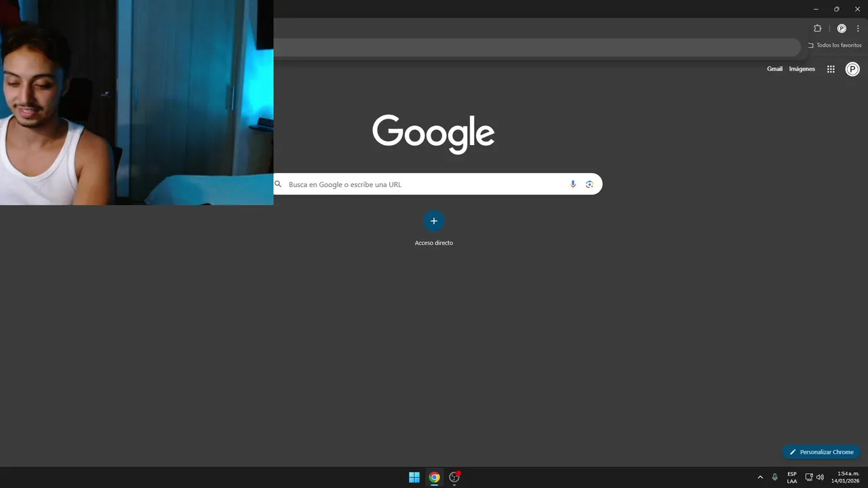Click the Acceso directo label
868x488 pixels.
click(434, 243)
